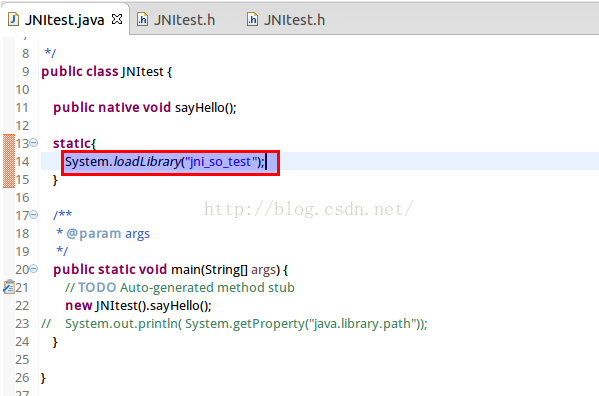Screen dimensions: 599x396
Task: Click the System.loadLibrary statement on line 14
Action: coord(164,162)
